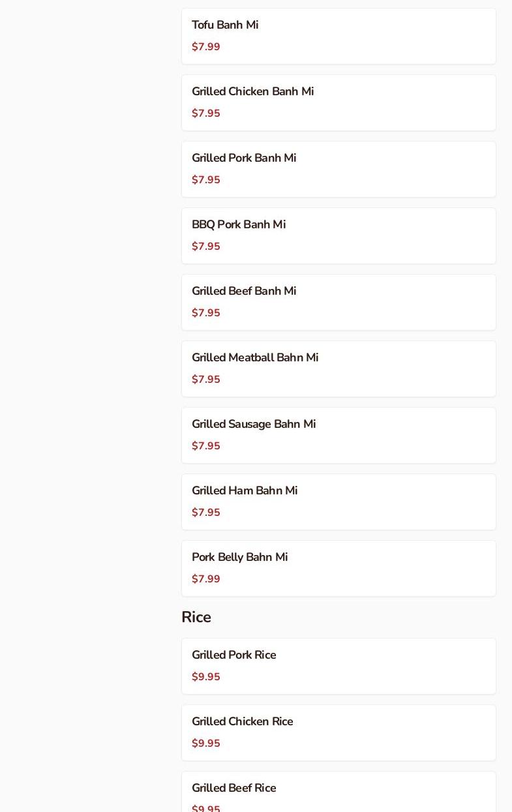Click the $7.95 price under BBQ Pork Banh Mi

coord(206,247)
